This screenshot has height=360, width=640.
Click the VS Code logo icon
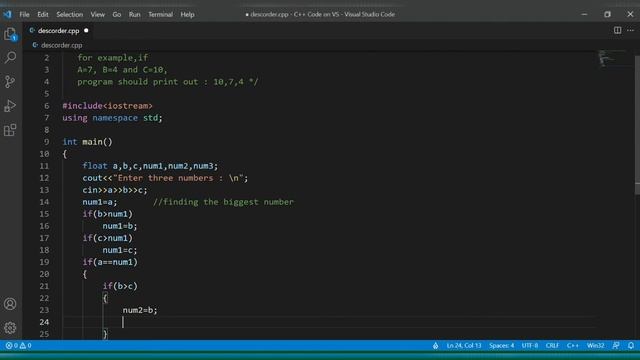[x=8, y=14]
